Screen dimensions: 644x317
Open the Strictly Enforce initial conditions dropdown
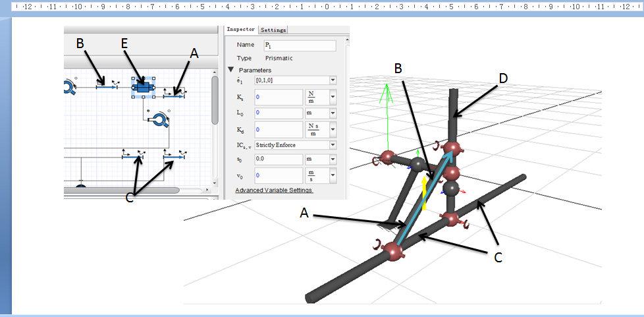click(333, 145)
